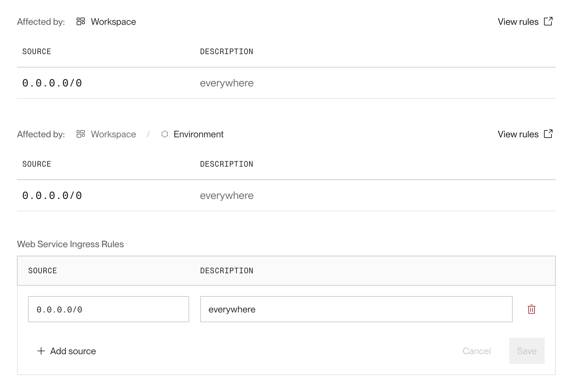Click the SOURCE column header in Web Service Ingress Rules

pyautogui.click(x=43, y=270)
